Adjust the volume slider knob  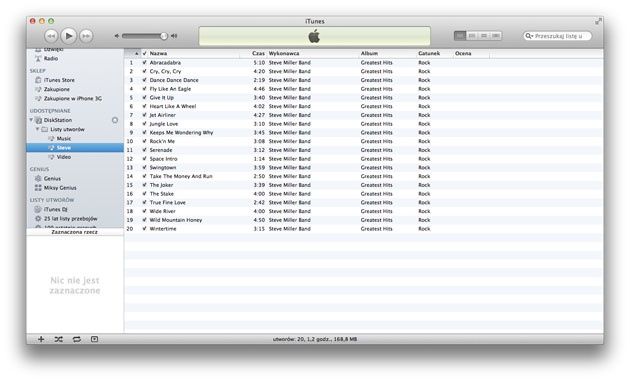(164, 36)
